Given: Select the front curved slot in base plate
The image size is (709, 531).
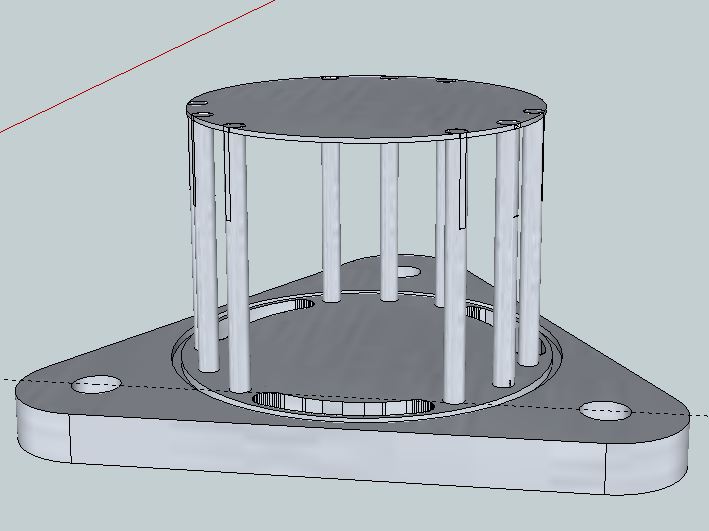Looking at the screenshot, I should [343, 405].
